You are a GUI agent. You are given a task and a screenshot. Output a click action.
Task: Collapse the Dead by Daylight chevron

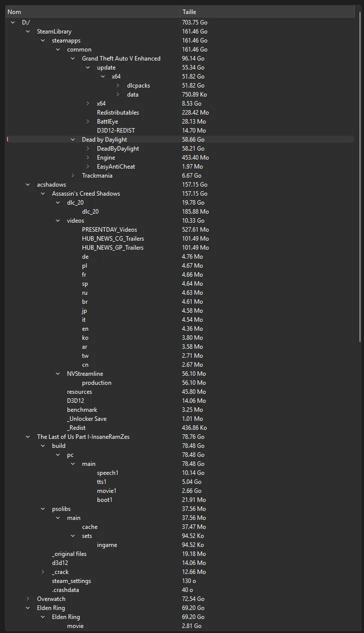[72, 140]
